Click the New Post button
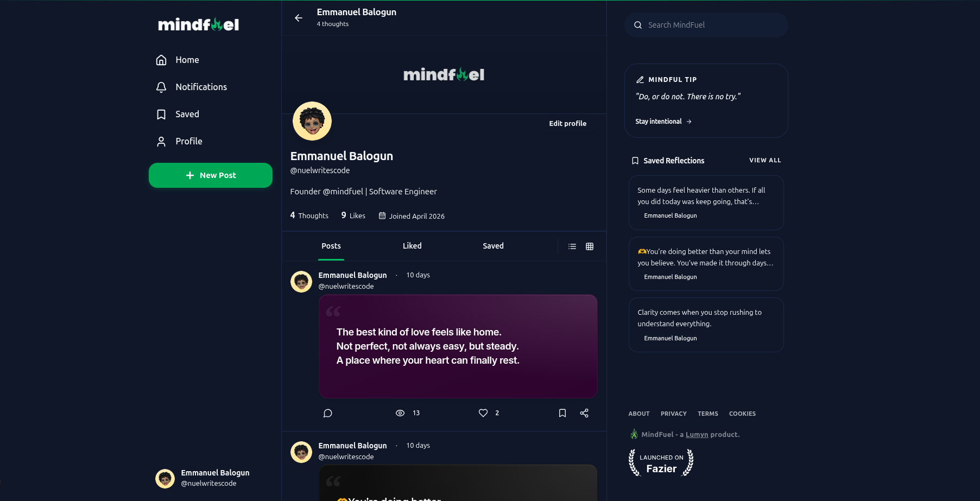The width and height of the screenshot is (980, 501). click(x=210, y=175)
